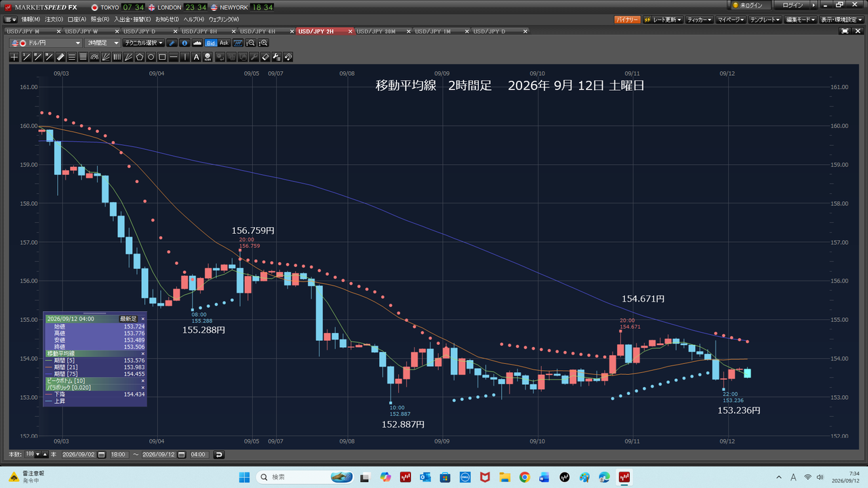Click the end time 04:00 field

point(199,455)
